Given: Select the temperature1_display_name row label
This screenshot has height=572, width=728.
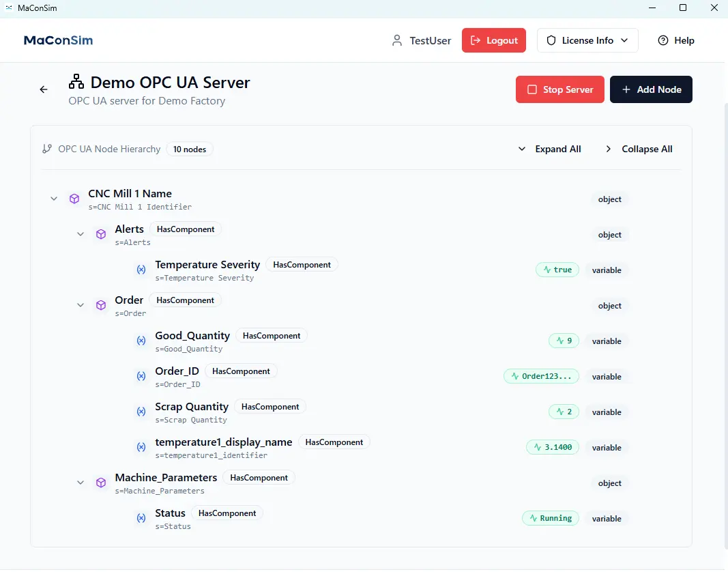Looking at the screenshot, I should click(x=223, y=442).
